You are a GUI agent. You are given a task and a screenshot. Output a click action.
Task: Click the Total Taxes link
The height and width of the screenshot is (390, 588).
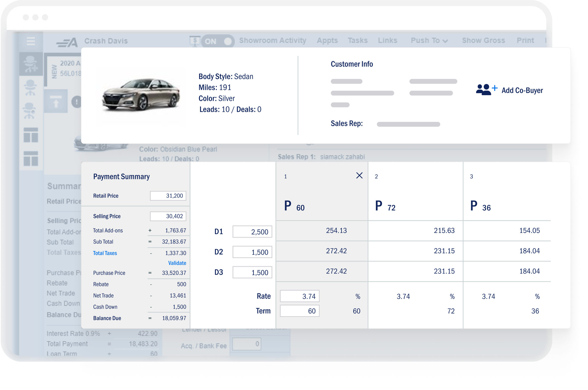pos(105,253)
